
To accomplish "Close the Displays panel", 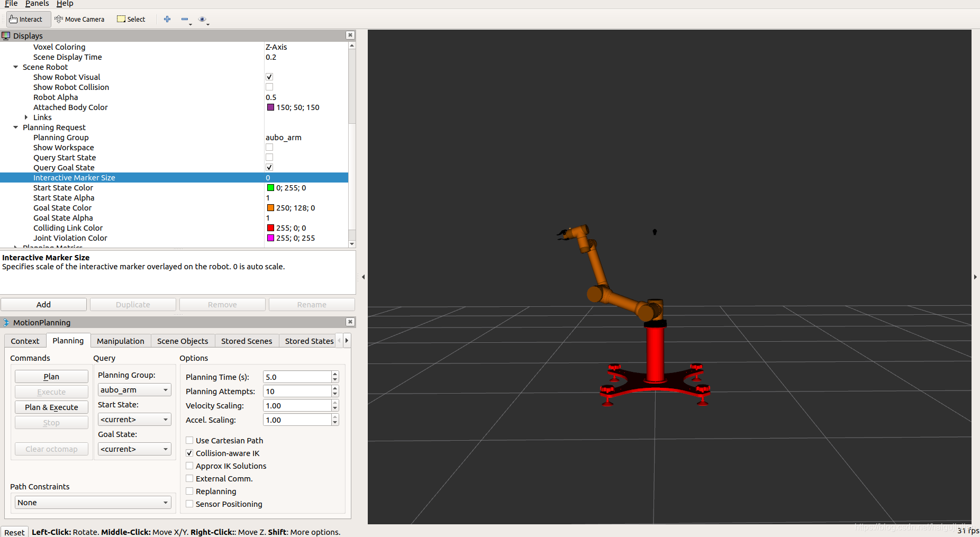I will [x=350, y=35].
